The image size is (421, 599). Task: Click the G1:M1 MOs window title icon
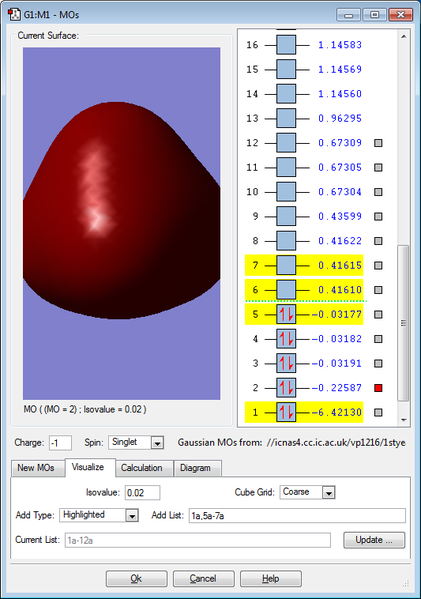[x=15, y=15]
